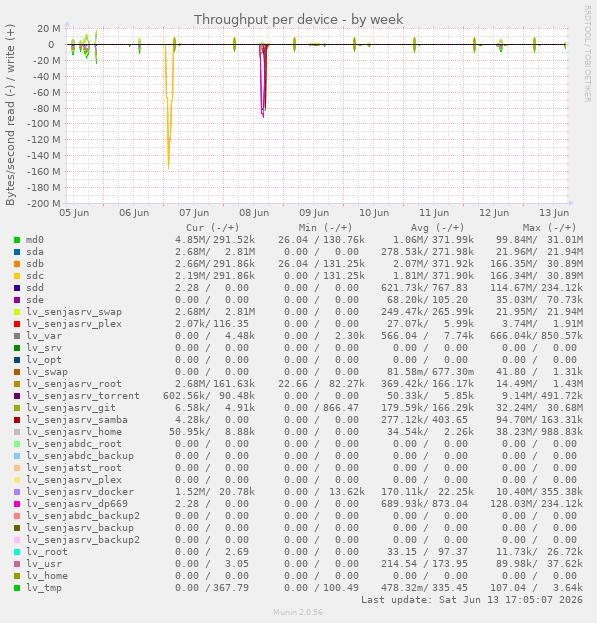Select the lv_senjasrv_home label

tap(74, 432)
